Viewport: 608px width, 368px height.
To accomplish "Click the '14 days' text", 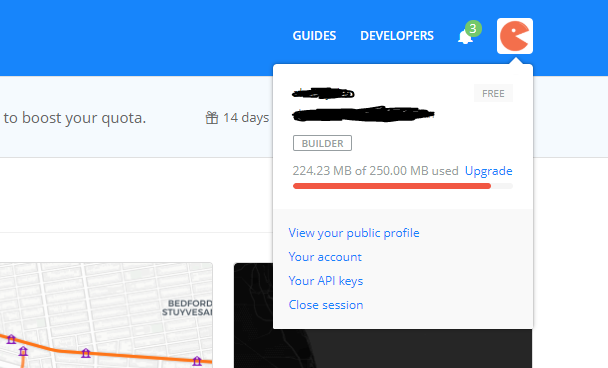I will tap(246, 117).
